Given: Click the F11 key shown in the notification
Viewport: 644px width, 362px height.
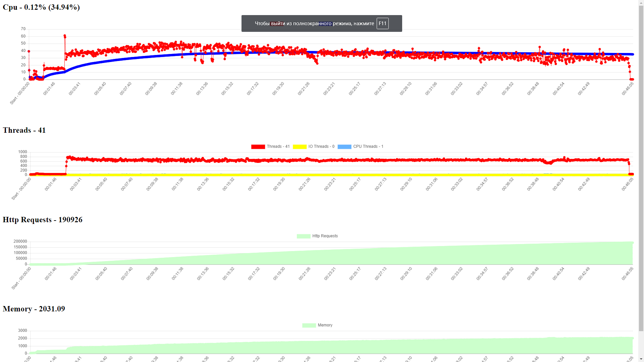Looking at the screenshot, I should pos(382,23).
